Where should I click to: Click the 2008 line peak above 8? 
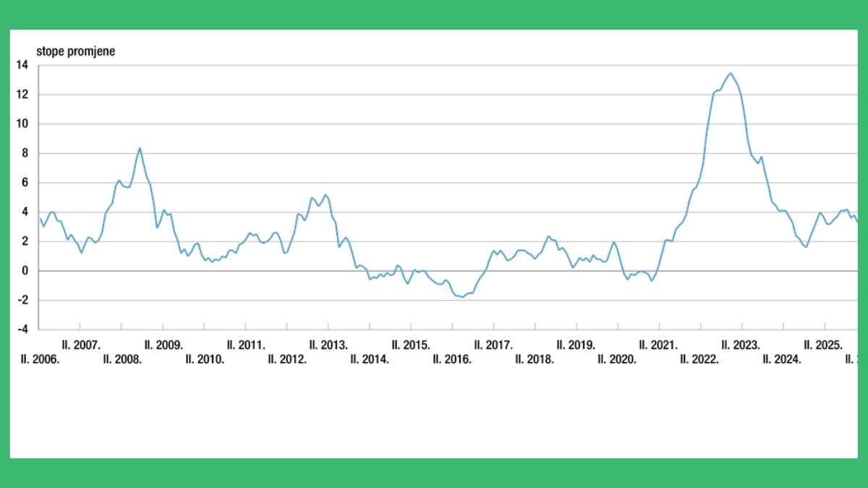point(140,148)
